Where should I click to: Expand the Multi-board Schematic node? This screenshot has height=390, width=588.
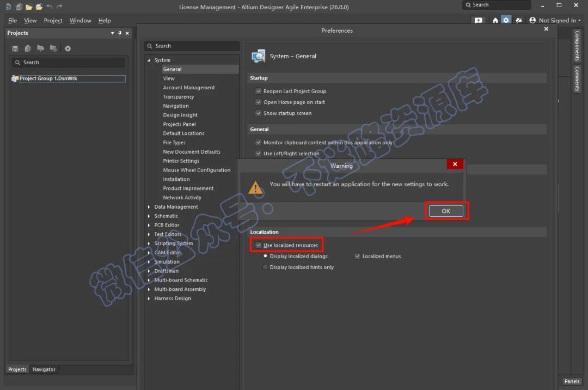pyautogui.click(x=149, y=280)
